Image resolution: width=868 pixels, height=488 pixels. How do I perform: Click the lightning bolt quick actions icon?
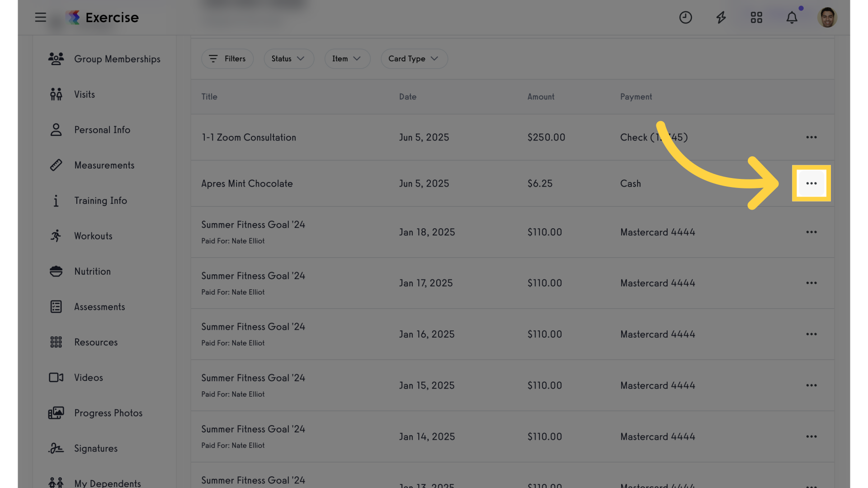[721, 18]
